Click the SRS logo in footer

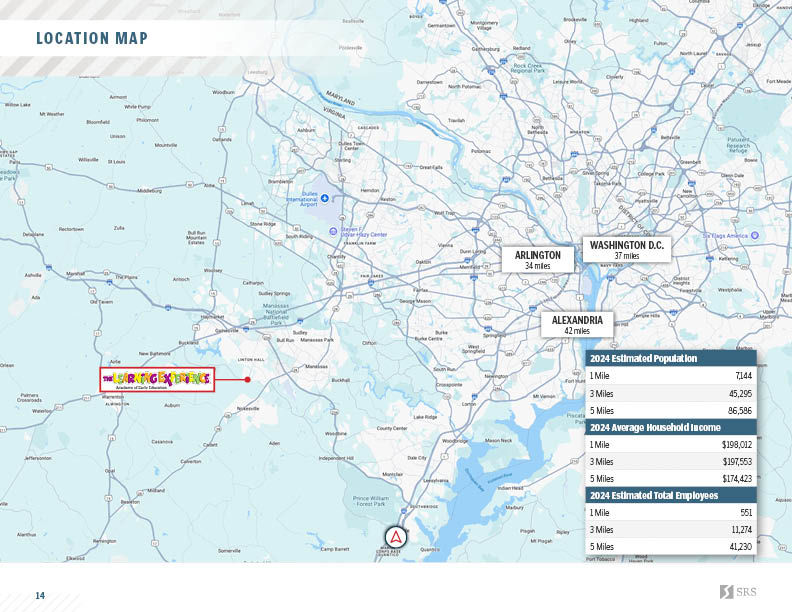pos(738,592)
